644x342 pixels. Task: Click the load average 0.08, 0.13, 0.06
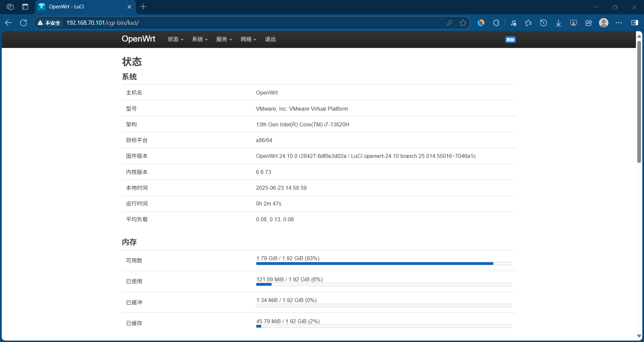(x=275, y=219)
